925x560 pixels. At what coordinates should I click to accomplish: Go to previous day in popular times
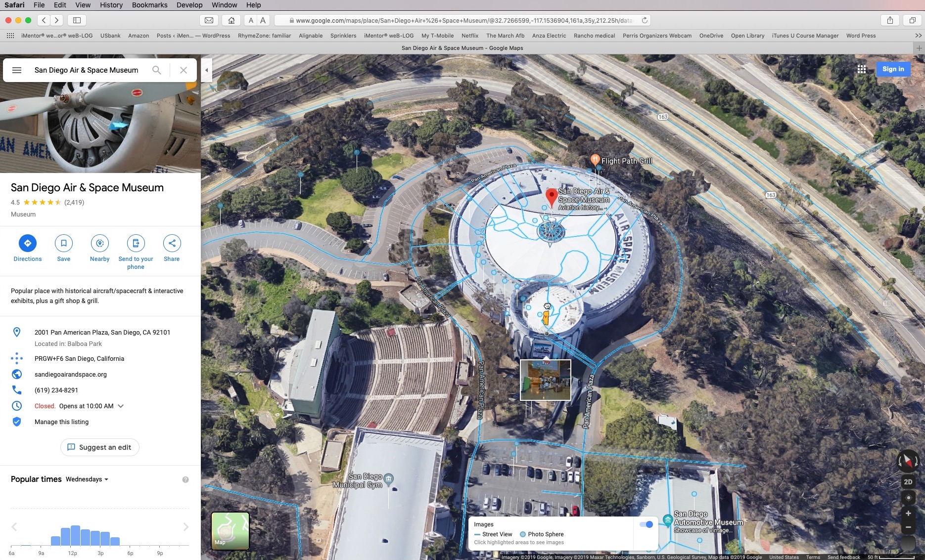[x=14, y=527]
